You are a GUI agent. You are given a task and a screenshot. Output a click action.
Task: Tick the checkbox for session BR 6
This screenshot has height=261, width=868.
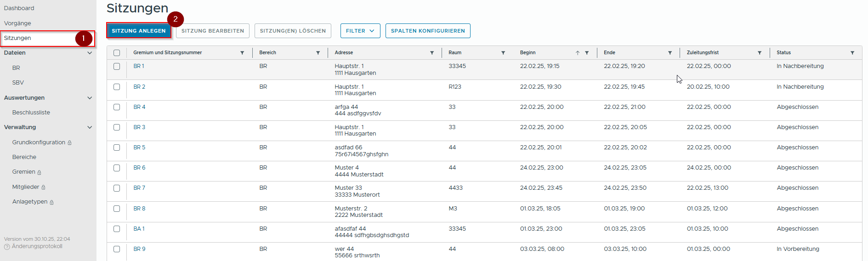[117, 168]
